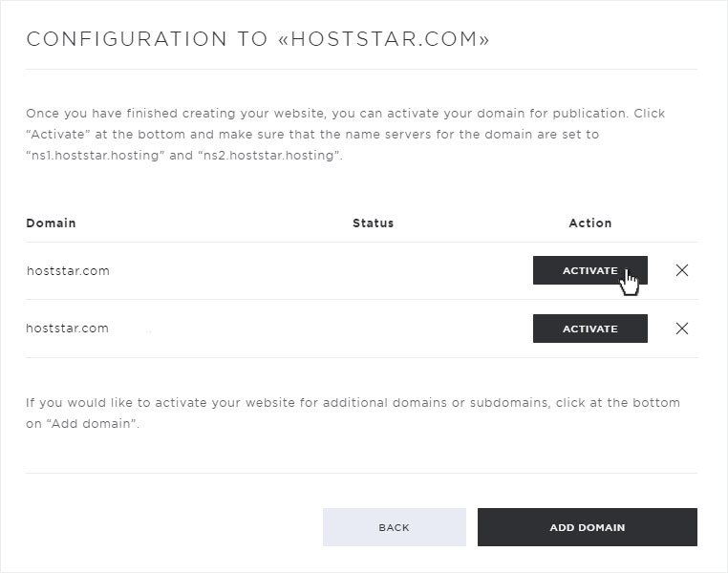Select the second row's hoststar.com domain name
Screen dimensions: 728x573
coord(67,329)
